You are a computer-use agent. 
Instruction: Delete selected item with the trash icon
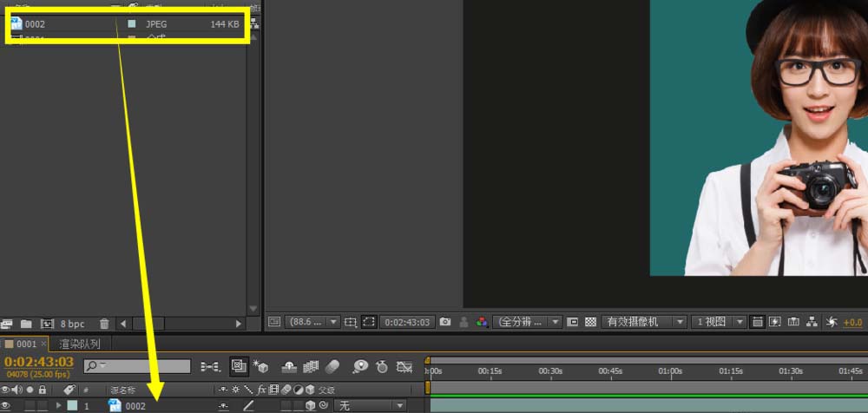coord(104,324)
